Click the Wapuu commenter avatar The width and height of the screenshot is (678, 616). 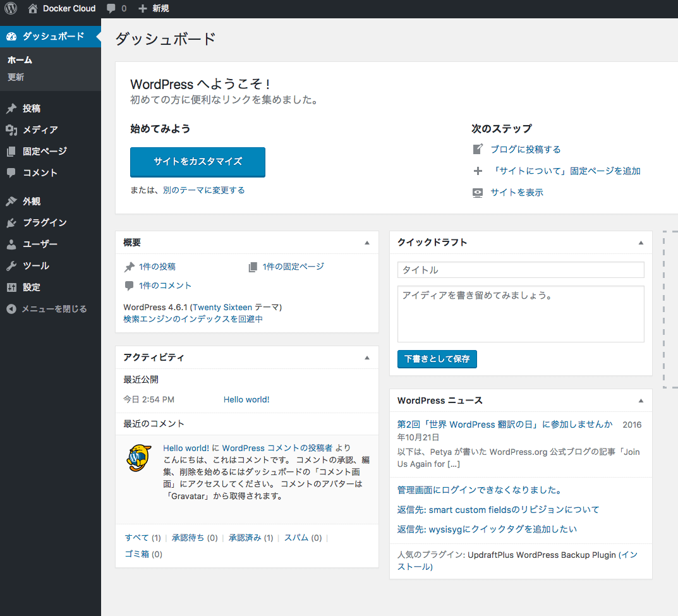(139, 458)
